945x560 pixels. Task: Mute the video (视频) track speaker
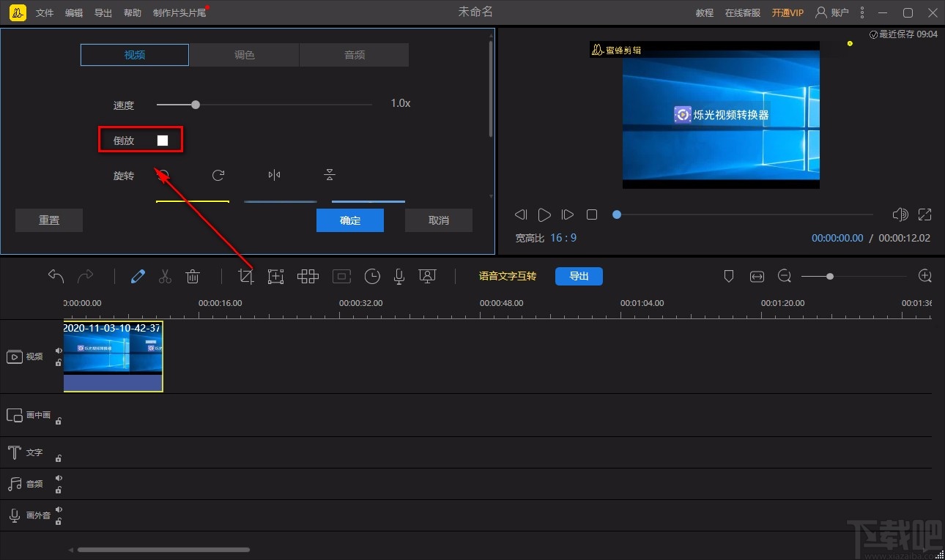coord(59,351)
